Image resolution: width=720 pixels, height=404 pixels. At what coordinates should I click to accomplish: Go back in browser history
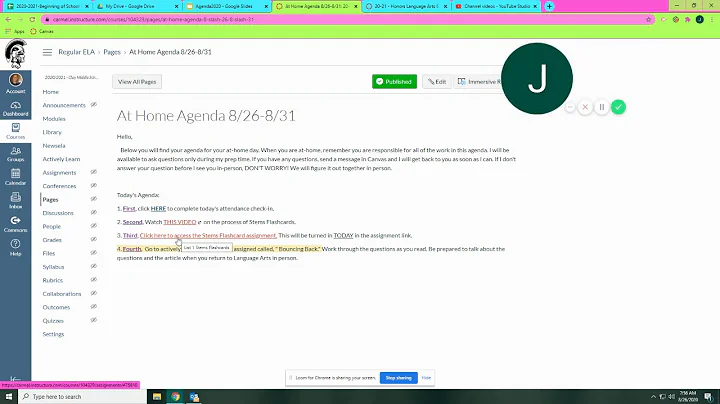pyautogui.click(x=8, y=19)
